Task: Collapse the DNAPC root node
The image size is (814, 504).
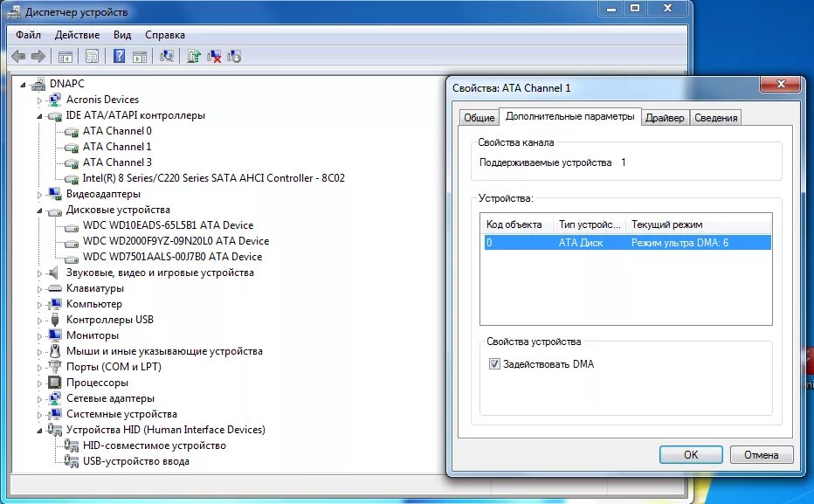Action: (23, 85)
